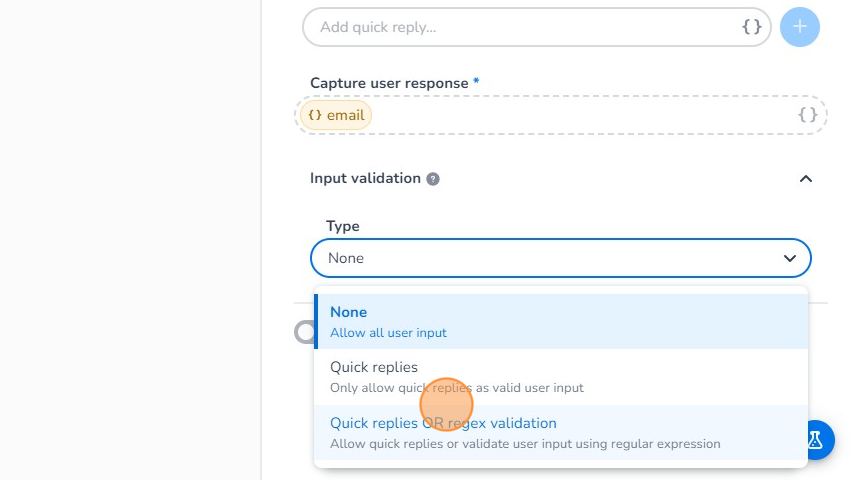Screen dimensions: 860x480
Task: Click empty area of Capture user response field
Action: tap(580, 115)
